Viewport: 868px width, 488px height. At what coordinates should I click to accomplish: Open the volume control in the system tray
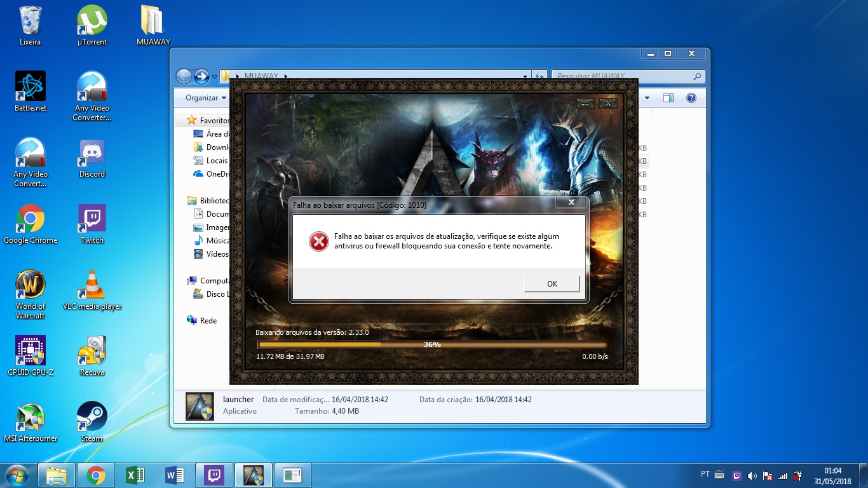[752, 475]
